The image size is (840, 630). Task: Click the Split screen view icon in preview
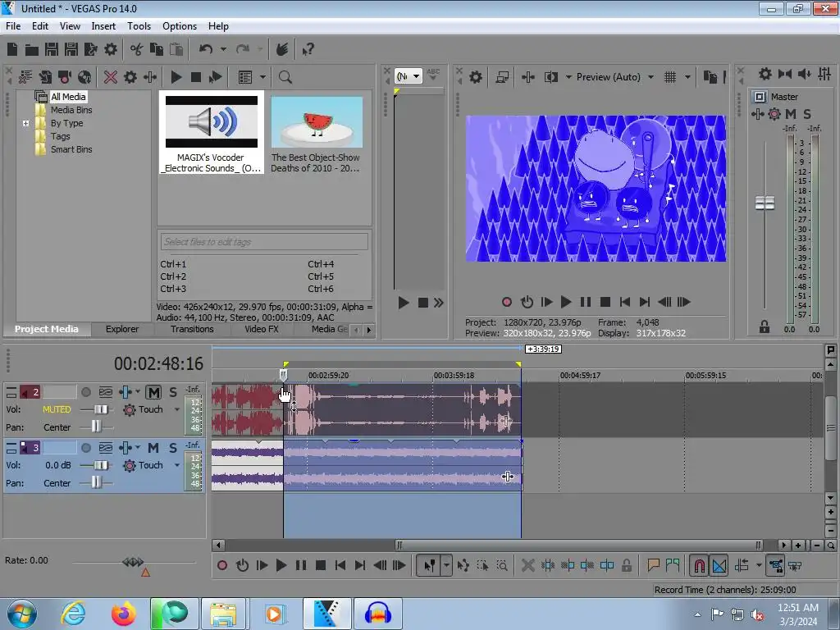(550, 77)
